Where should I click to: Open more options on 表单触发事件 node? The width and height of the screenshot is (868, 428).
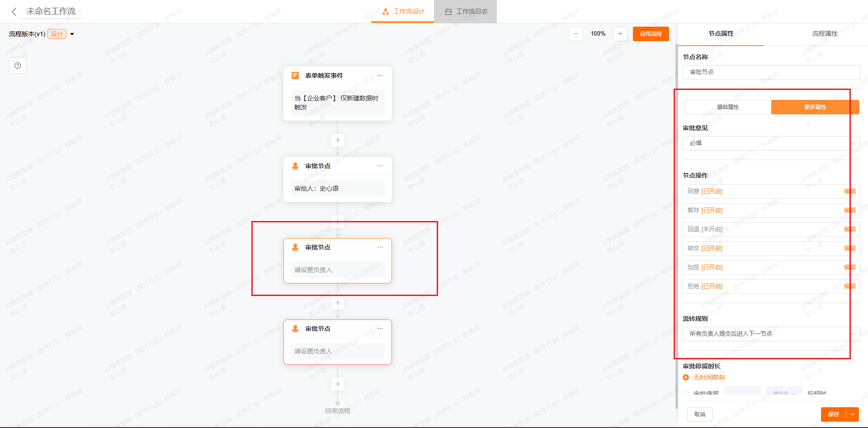coord(380,75)
